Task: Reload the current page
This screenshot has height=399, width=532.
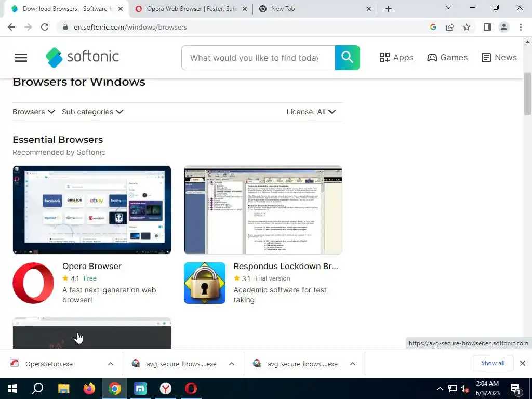Action: click(x=45, y=27)
